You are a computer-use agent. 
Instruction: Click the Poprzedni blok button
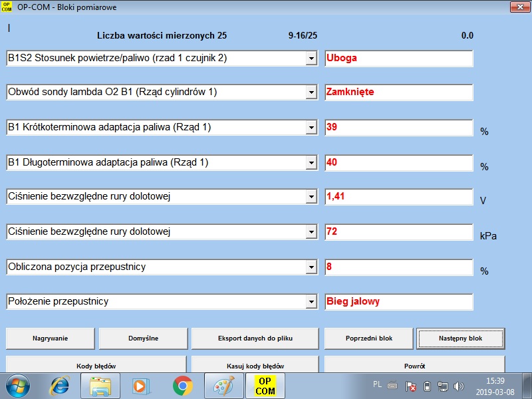368,338
